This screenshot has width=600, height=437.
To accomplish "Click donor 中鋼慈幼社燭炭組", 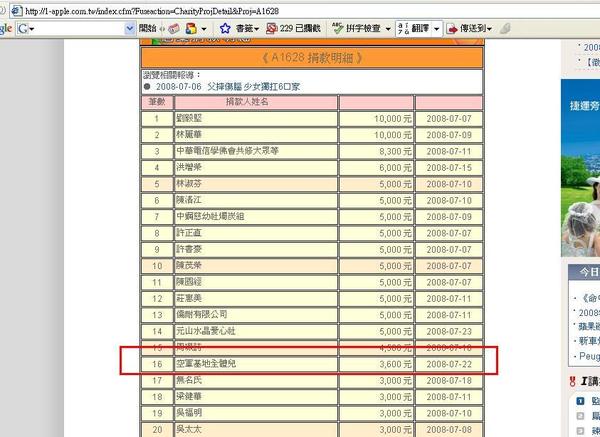I will tap(210, 217).
